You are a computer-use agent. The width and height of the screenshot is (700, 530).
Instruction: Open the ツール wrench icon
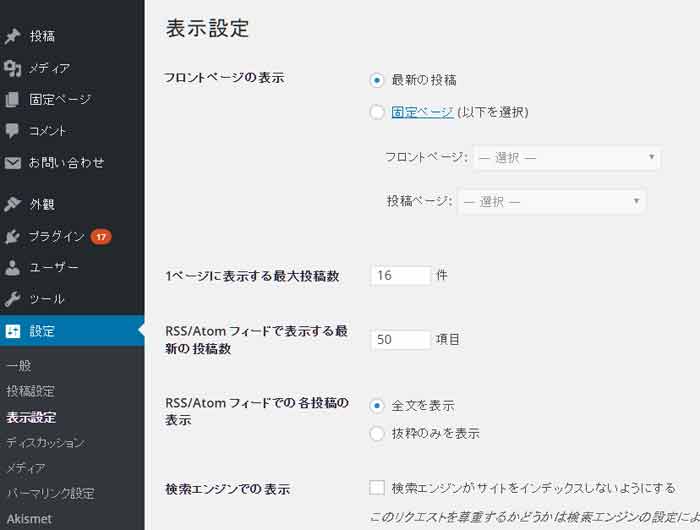(x=12, y=299)
